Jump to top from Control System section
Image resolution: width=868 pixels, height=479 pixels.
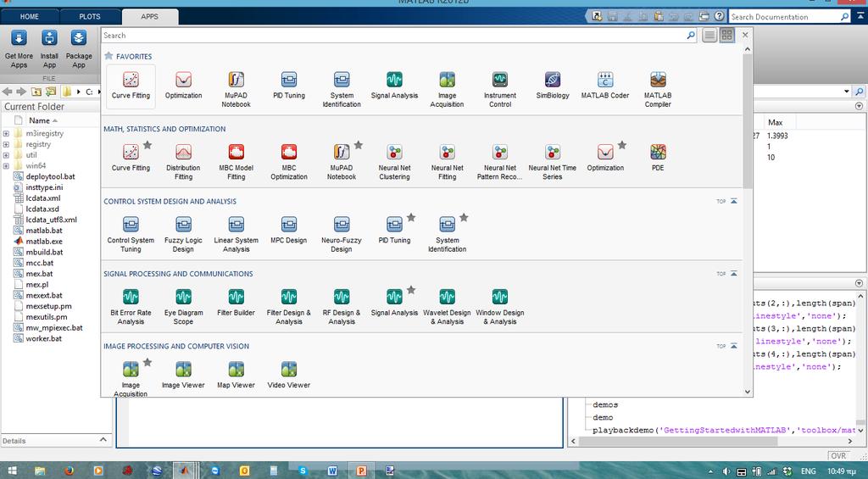(x=726, y=201)
